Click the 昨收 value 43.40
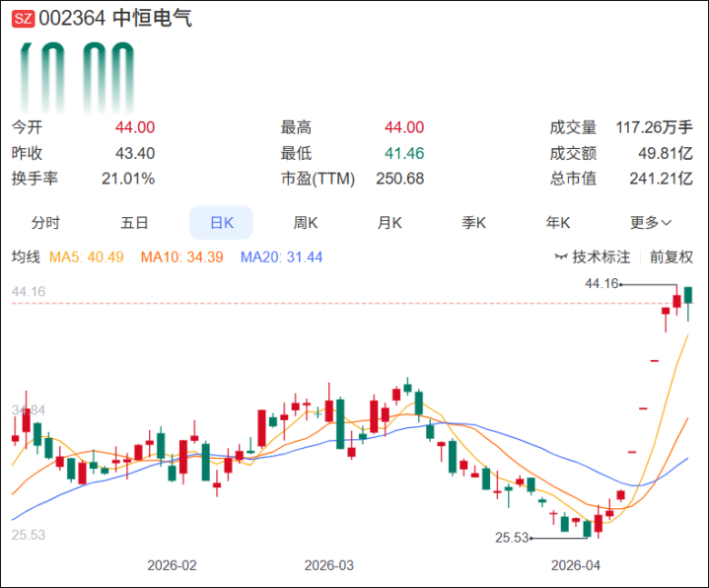This screenshot has height=588, width=709. [x=135, y=153]
